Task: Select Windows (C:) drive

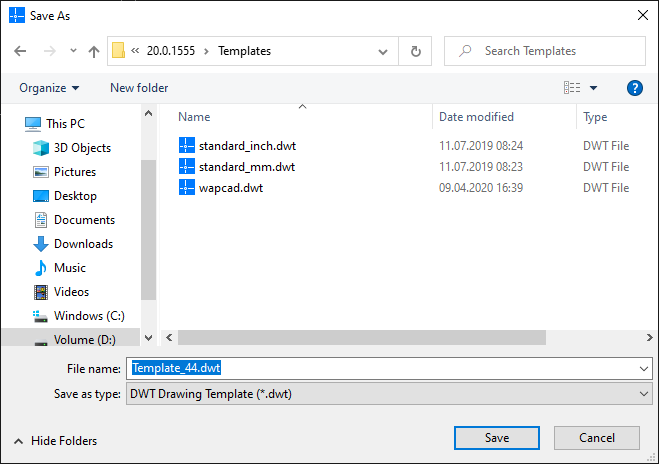Action: point(89,316)
